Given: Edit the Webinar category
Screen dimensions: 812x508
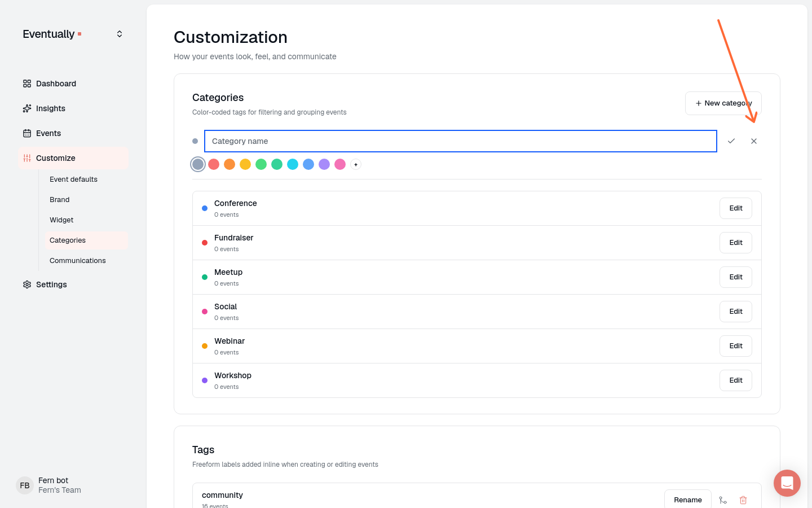Looking at the screenshot, I should [x=736, y=346].
